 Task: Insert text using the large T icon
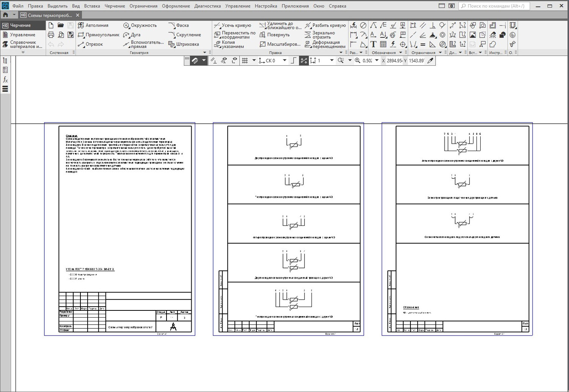[x=373, y=44]
